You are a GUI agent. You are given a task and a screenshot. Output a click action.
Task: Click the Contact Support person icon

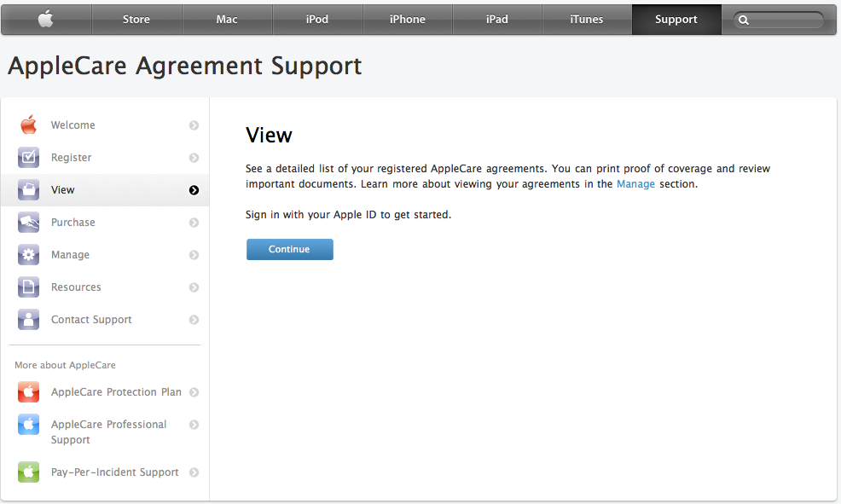pos(29,320)
